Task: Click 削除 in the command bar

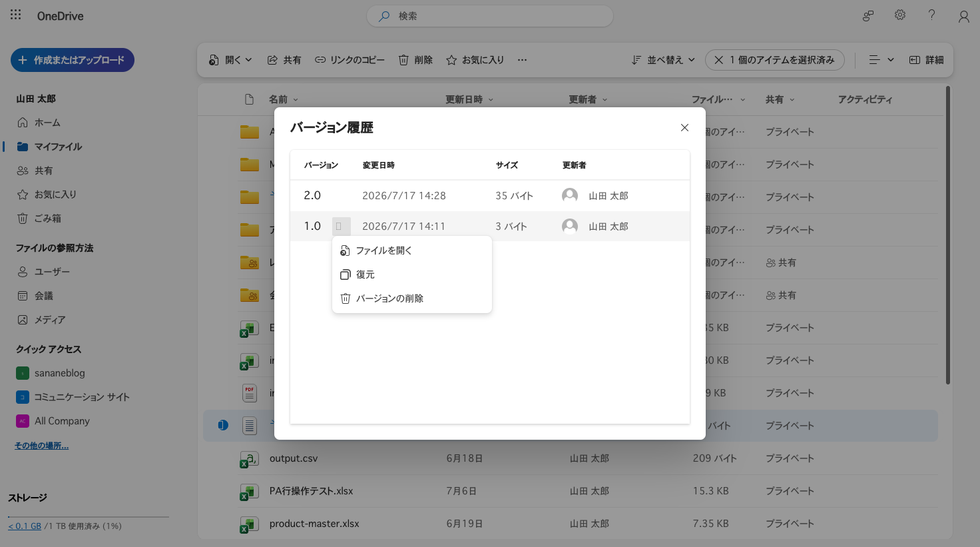Action: click(415, 60)
